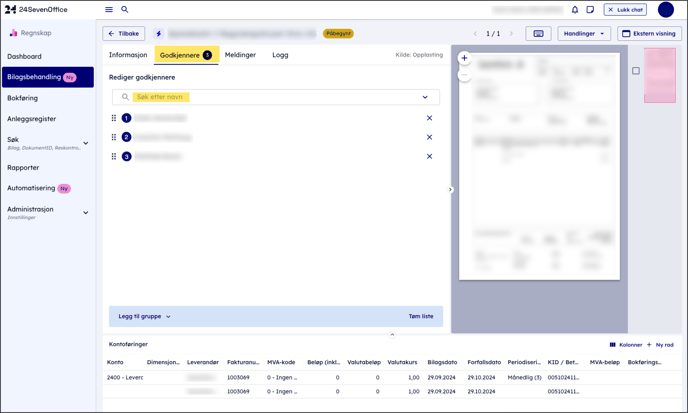The height and width of the screenshot is (413, 688).
Task: Click the search magnifier in top bar
Action: pyautogui.click(x=125, y=10)
